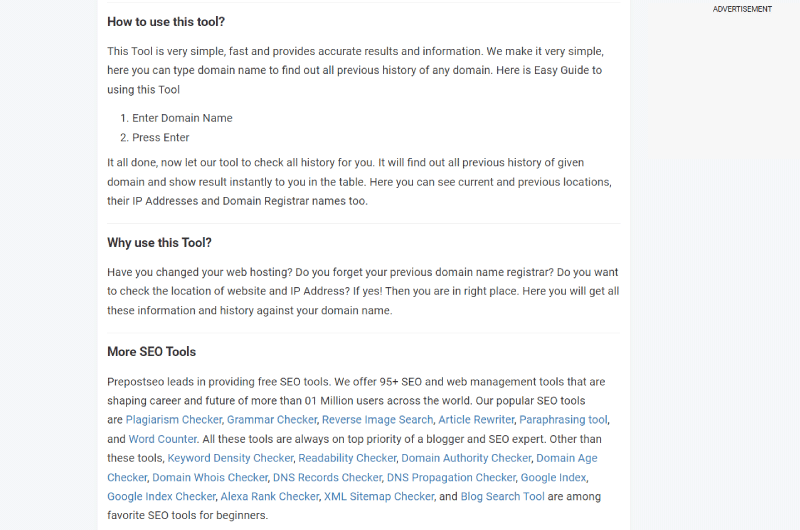The image size is (800, 530).
Task: Visit the Domain Whois Checker link
Action: click(x=210, y=477)
